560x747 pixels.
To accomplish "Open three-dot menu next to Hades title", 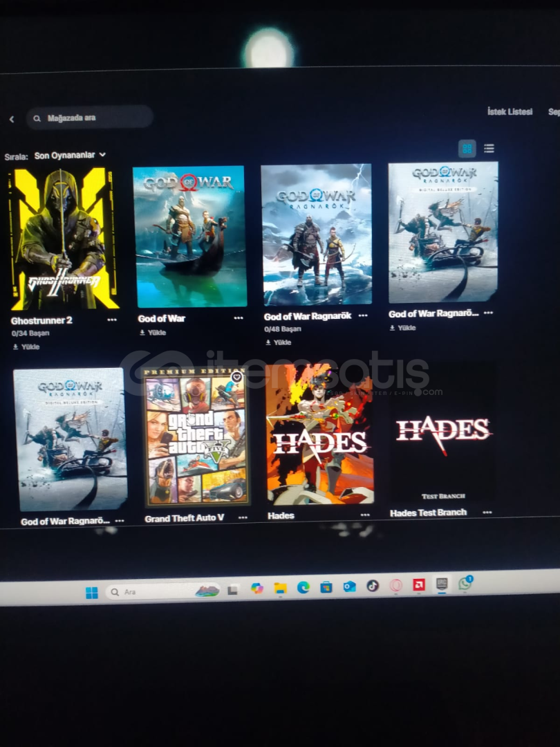I will tap(365, 515).
